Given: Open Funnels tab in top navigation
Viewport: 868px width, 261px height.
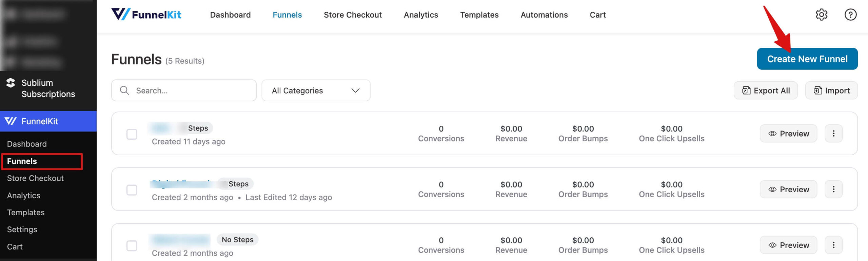Looking at the screenshot, I should tap(287, 15).
